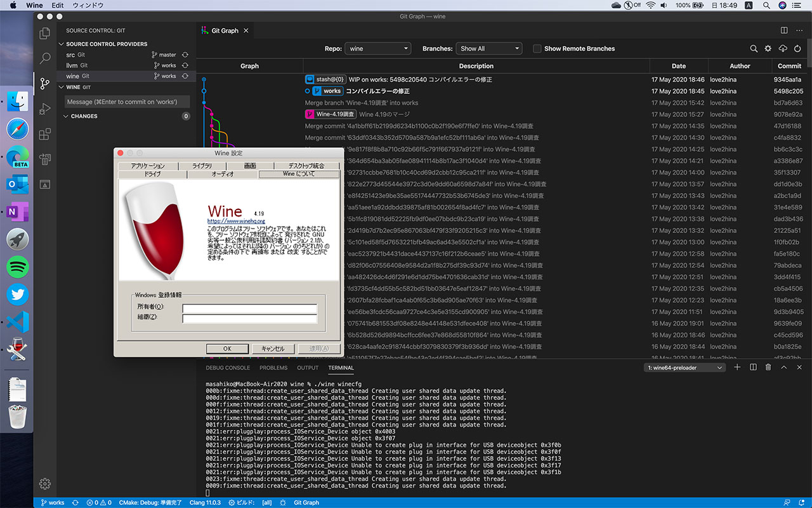
Task: Open editor More Actions ellipsis
Action: [x=799, y=30]
